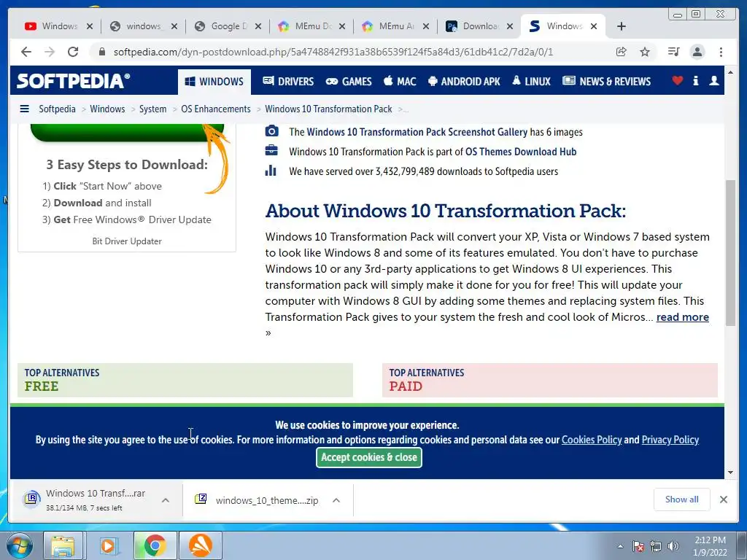Open a new browser tab
This screenshot has height=560, width=747.
[x=622, y=26]
